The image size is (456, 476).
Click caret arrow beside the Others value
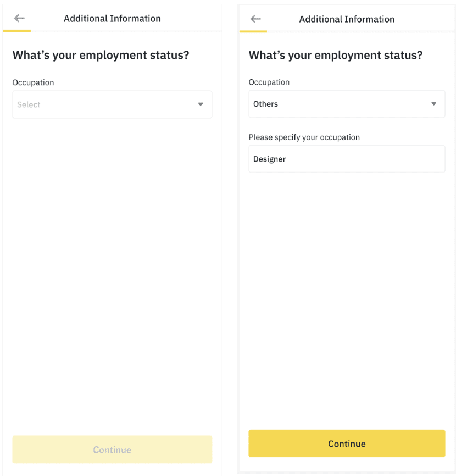point(433,104)
